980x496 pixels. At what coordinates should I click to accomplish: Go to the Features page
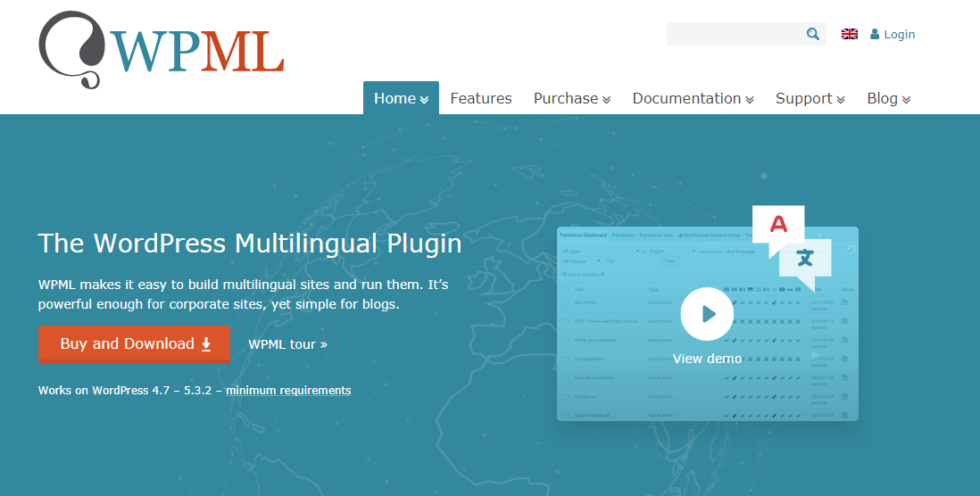coord(481,98)
